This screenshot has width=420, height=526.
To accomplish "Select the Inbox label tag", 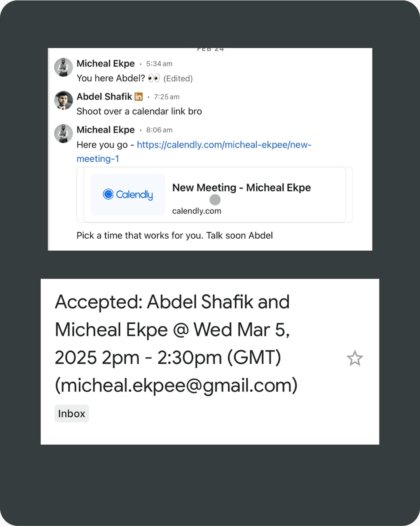I will tap(72, 413).
